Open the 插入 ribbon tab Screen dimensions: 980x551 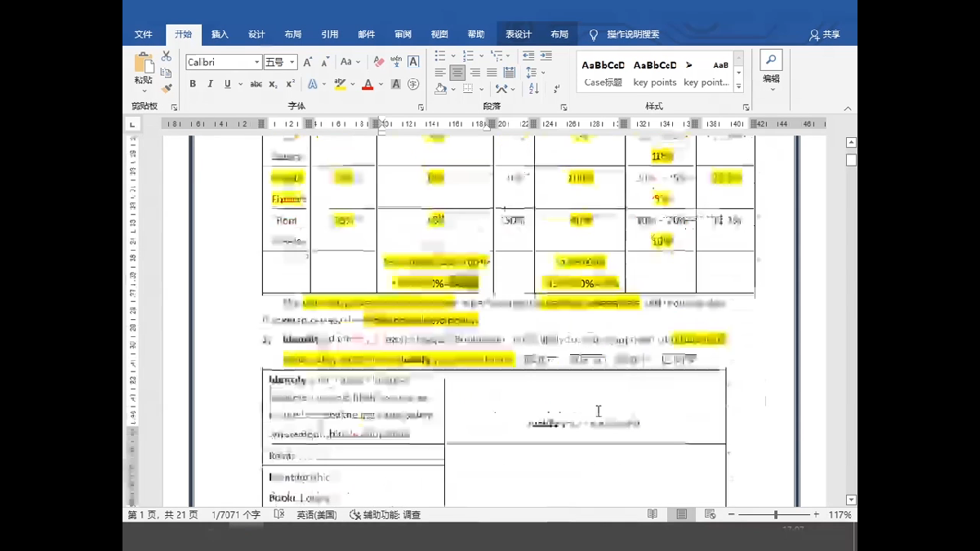(x=220, y=34)
